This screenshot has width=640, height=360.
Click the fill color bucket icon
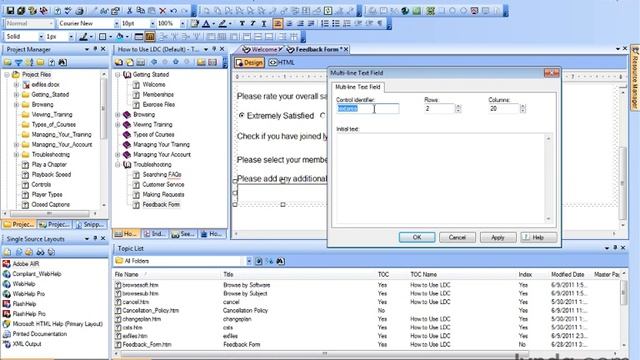(x=120, y=37)
